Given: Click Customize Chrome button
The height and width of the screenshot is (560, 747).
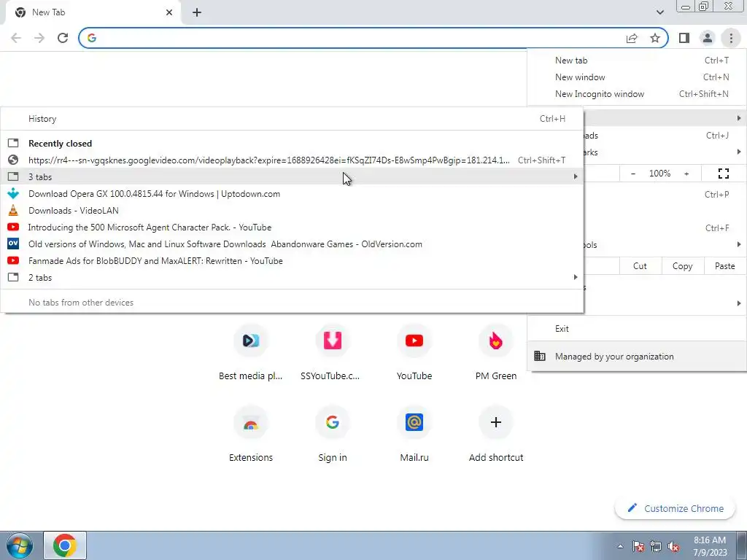Looking at the screenshot, I should point(675,508).
